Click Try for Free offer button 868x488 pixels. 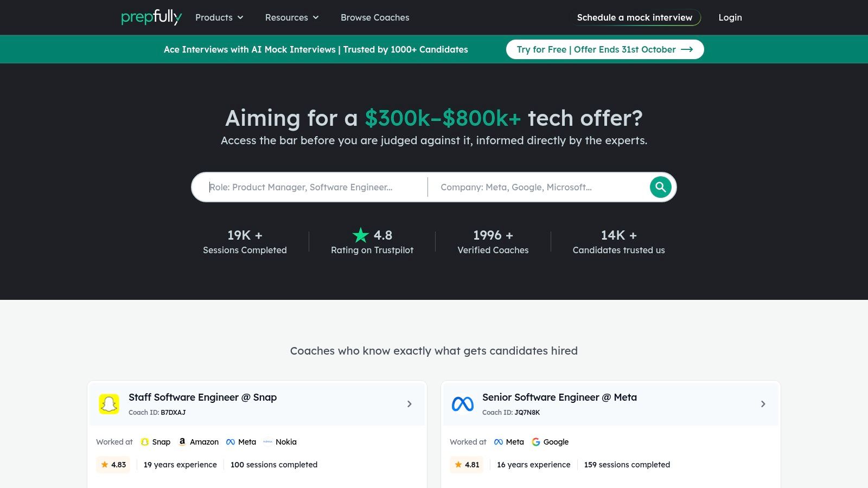pos(605,49)
